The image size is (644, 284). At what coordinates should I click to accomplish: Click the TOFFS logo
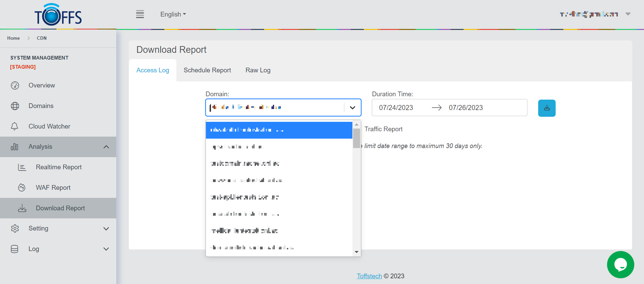coord(58,15)
